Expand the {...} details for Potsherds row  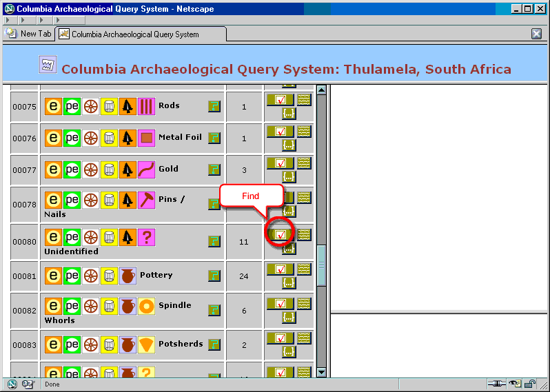point(289,351)
